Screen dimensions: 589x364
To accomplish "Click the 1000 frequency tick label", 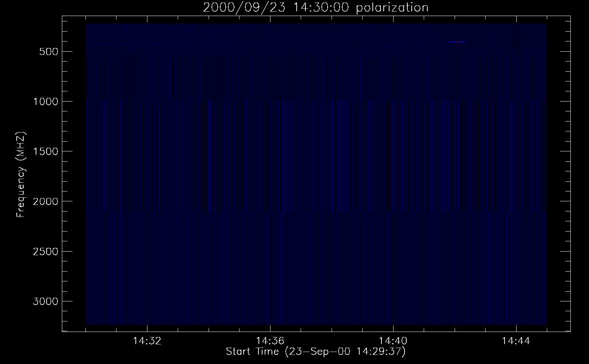I will [x=46, y=101].
